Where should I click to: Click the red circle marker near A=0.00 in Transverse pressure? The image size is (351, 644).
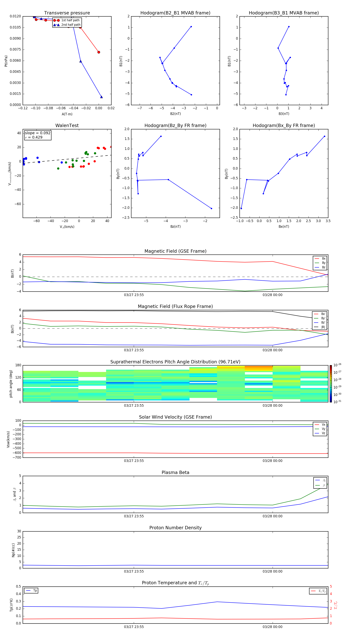coord(99,52)
